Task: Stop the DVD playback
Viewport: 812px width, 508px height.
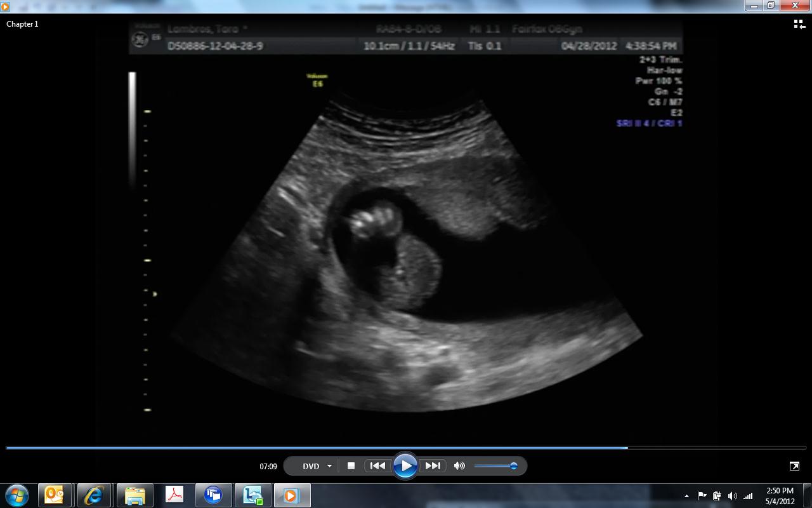Action: (351, 466)
